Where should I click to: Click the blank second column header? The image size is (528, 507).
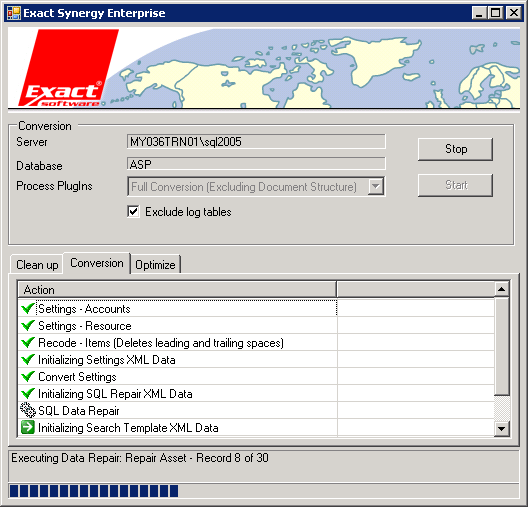tap(416, 290)
